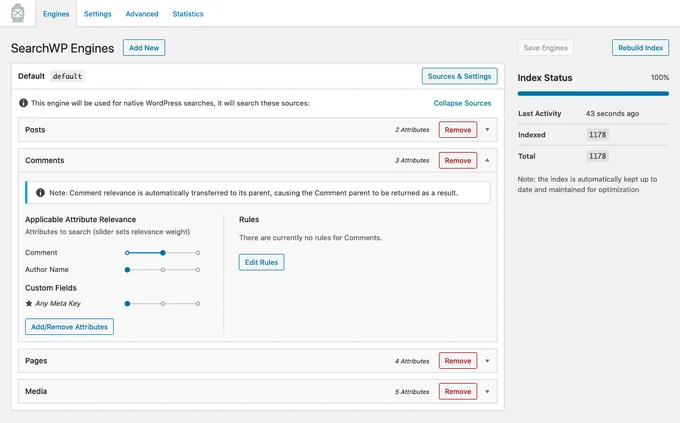Open Sources & Settings

460,76
